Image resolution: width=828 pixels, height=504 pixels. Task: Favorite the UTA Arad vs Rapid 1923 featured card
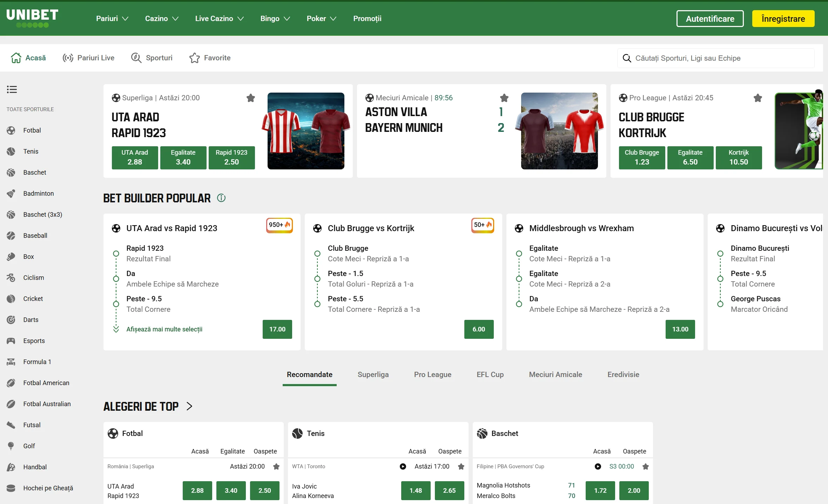[x=251, y=98]
